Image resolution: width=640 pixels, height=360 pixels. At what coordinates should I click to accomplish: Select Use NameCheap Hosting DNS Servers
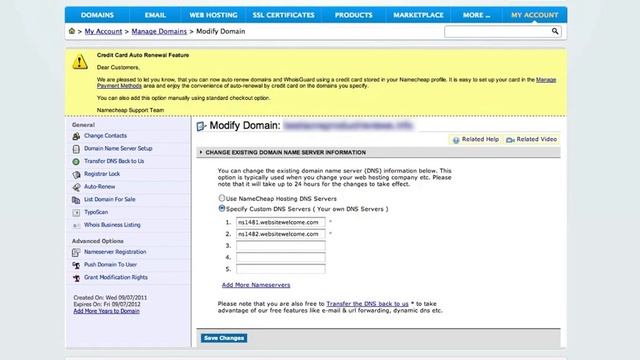(x=222, y=198)
